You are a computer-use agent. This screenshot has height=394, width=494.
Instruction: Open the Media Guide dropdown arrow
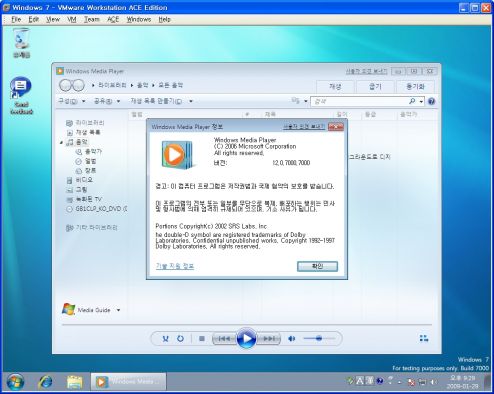click(x=118, y=310)
